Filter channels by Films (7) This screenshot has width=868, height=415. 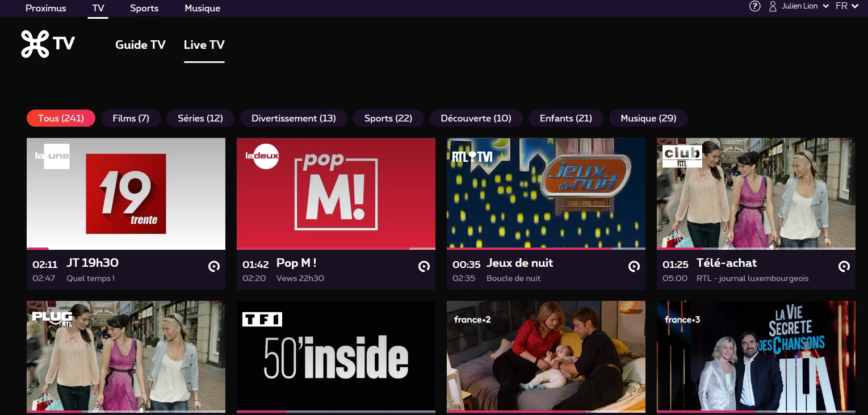[x=131, y=118]
